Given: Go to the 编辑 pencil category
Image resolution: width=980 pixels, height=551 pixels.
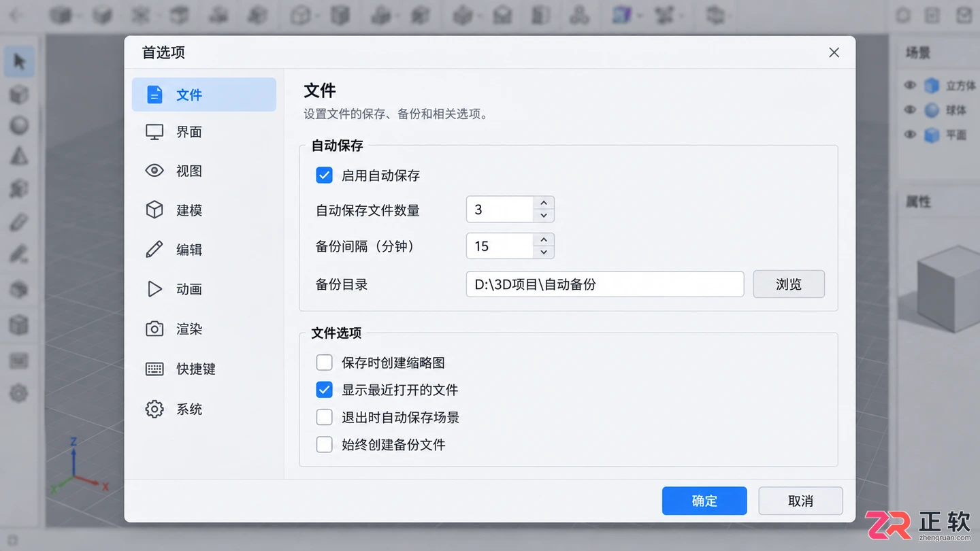Looking at the screenshot, I should point(203,250).
